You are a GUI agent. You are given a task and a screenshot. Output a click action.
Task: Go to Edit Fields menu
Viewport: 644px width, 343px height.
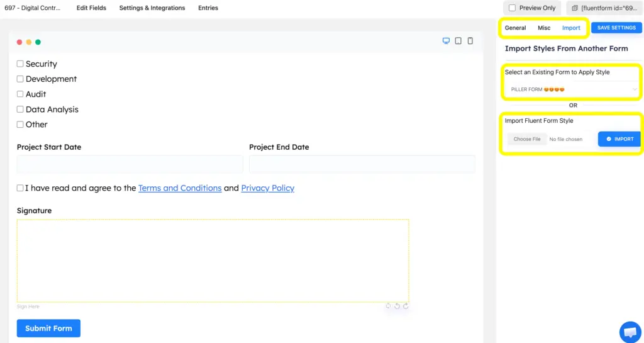click(91, 8)
